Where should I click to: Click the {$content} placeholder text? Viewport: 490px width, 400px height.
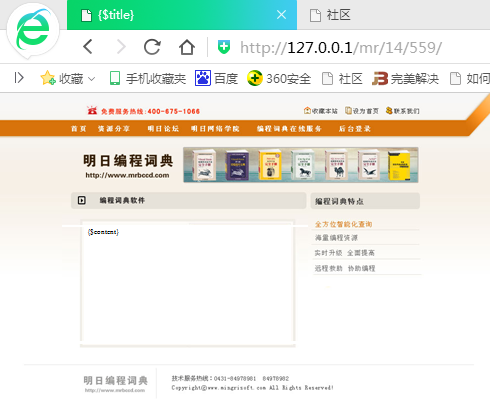tap(103, 232)
